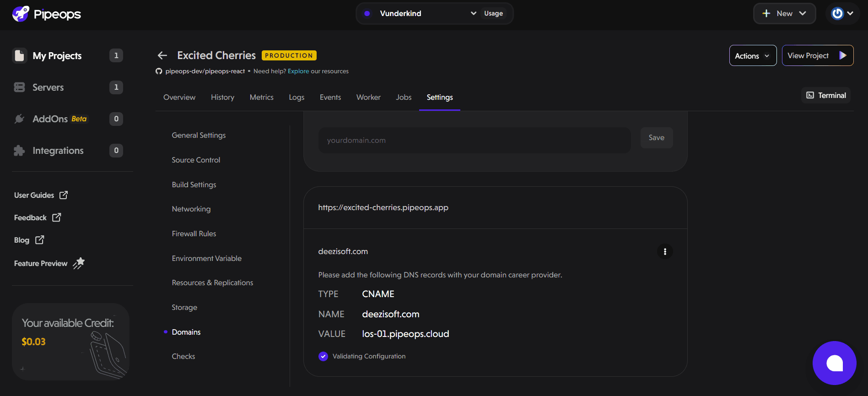
Task: Open the account power-icon menu
Action: 842,14
